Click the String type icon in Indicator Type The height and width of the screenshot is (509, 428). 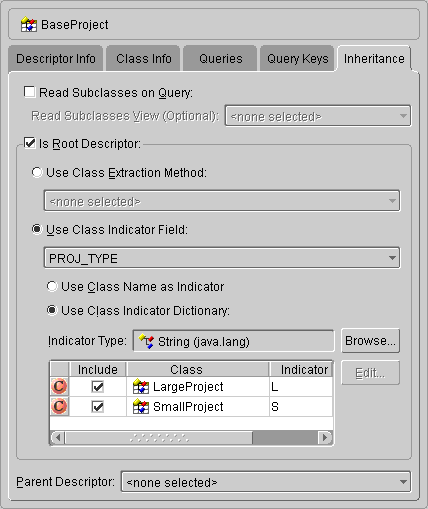coord(146,341)
